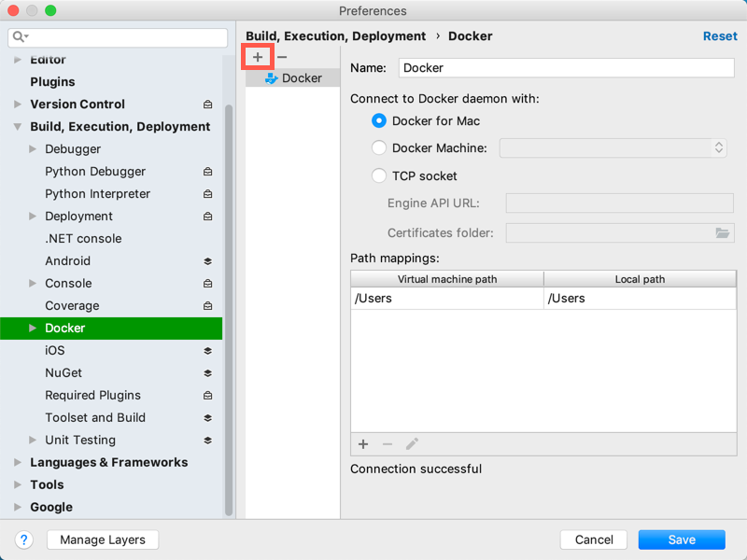Image resolution: width=747 pixels, height=560 pixels.
Task: Navigate to Build, Execution, Deployment breadcrumb
Action: pyautogui.click(x=335, y=35)
